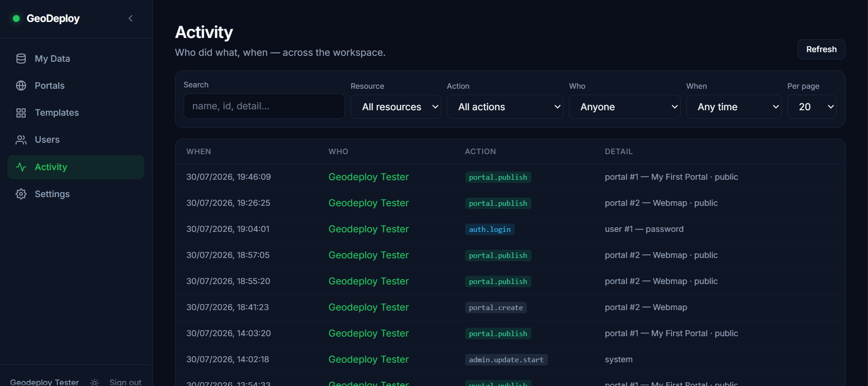The image size is (868, 386).
Task: Open the Templates page
Action: [x=76, y=113]
